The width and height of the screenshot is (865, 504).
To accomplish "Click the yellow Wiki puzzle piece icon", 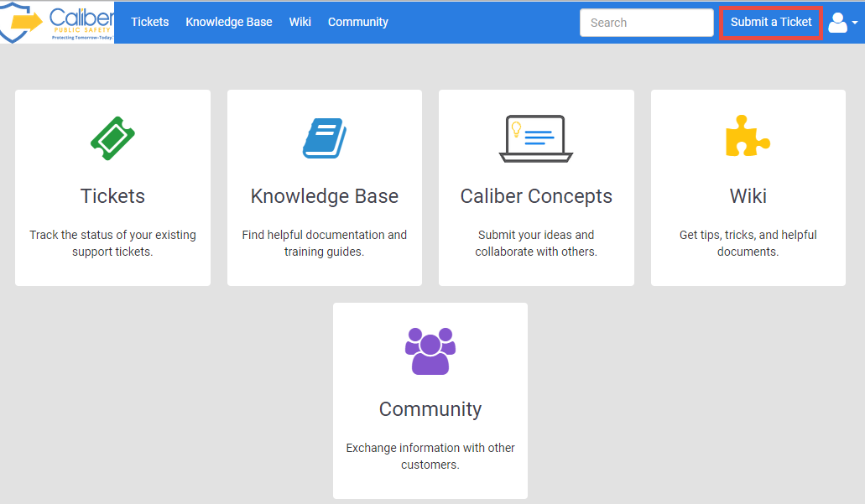I will point(748,137).
